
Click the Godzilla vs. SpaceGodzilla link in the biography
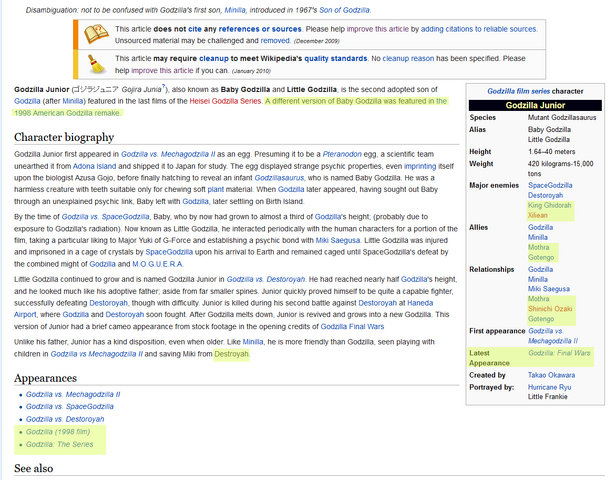click(105, 217)
